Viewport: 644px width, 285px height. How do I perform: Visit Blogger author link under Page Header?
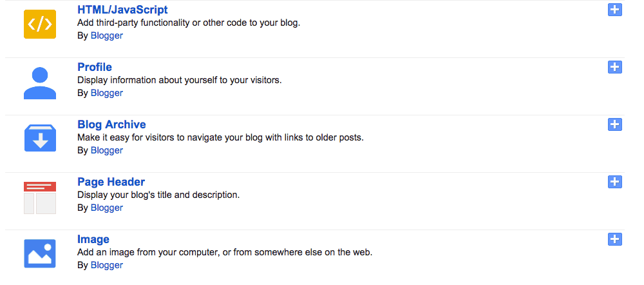point(107,208)
